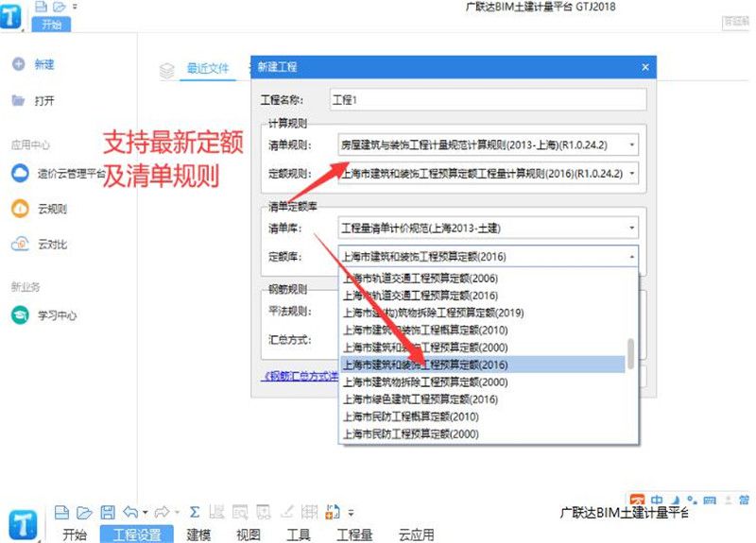Click the redo arrow in bottom toolbar
The height and width of the screenshot is (543, 756).
(x=163, y=512)
